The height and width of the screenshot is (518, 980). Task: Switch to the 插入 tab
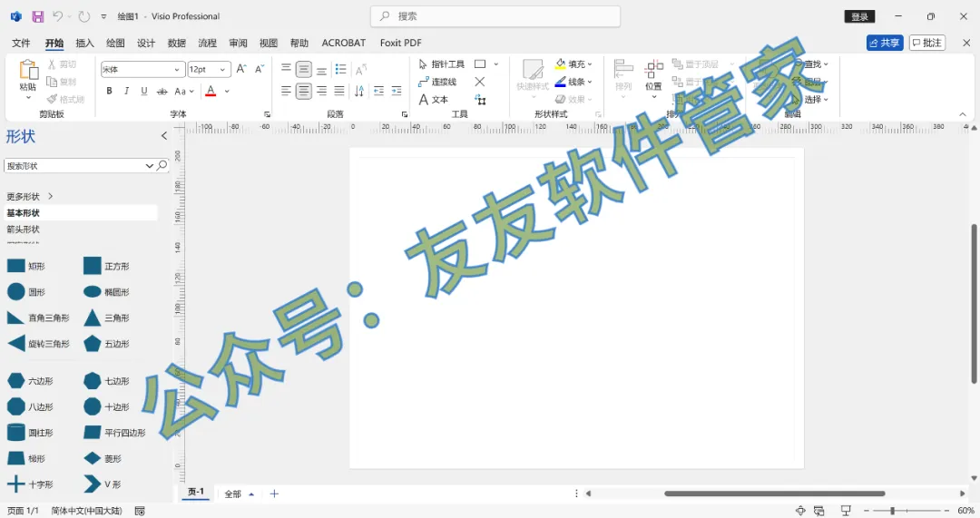pyautogui.click(x=84, y=44)
